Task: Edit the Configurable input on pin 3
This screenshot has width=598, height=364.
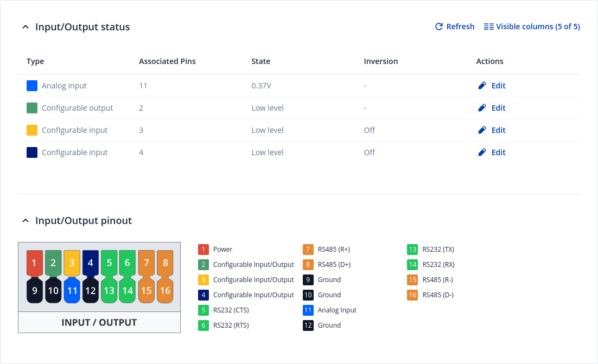Action: point(492,130)
